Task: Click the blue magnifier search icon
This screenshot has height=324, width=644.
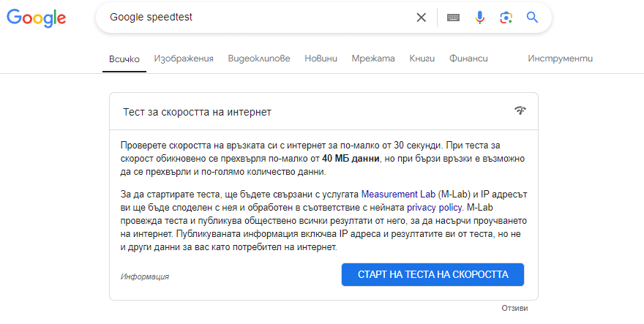Action: (532, 18)
